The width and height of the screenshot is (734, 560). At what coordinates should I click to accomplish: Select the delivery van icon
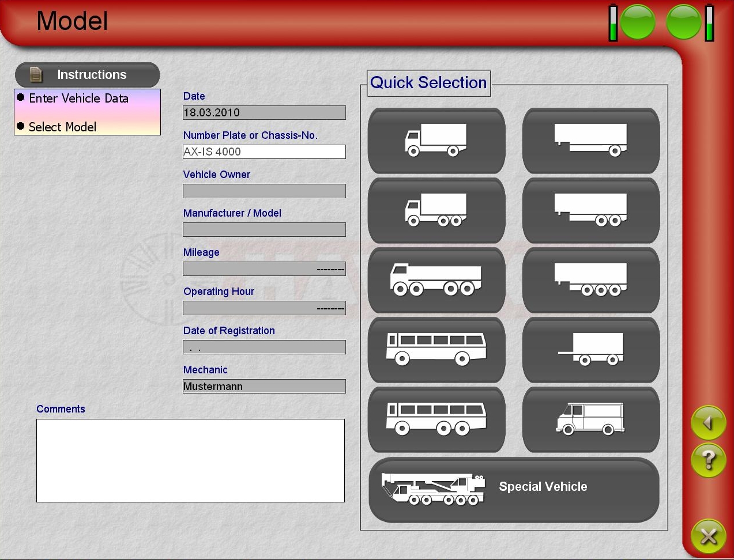tap(590, 419)
